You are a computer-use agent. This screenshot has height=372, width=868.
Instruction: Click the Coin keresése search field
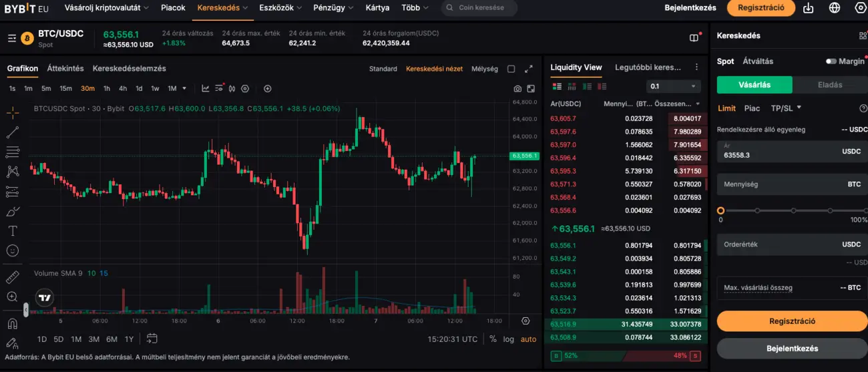(x=479, y=8)
